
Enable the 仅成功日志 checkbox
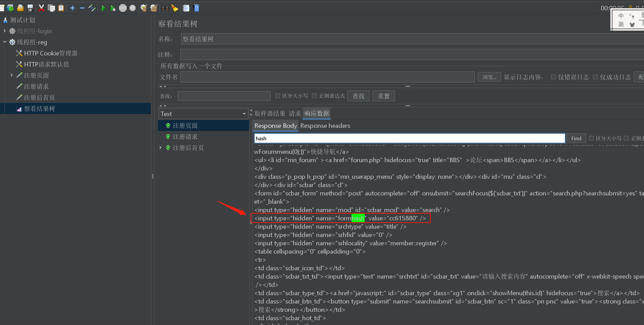pos(595,77)
